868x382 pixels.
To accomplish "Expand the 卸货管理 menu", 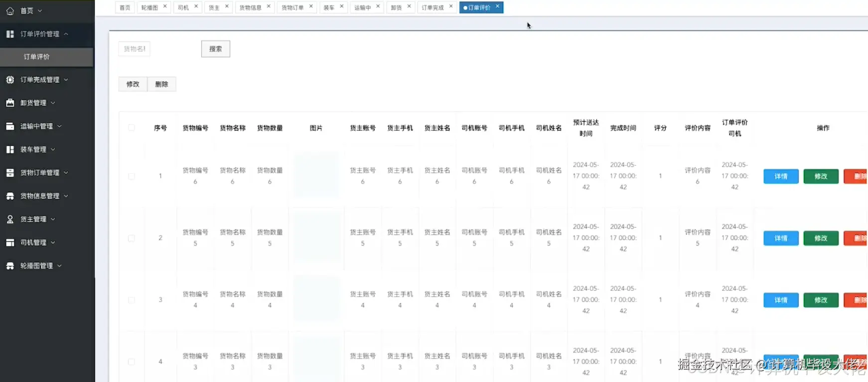I will (x=53, y=103).
